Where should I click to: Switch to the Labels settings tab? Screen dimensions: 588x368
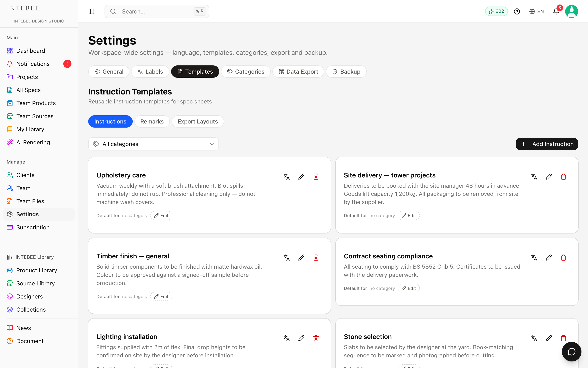(x=150, y=72)
